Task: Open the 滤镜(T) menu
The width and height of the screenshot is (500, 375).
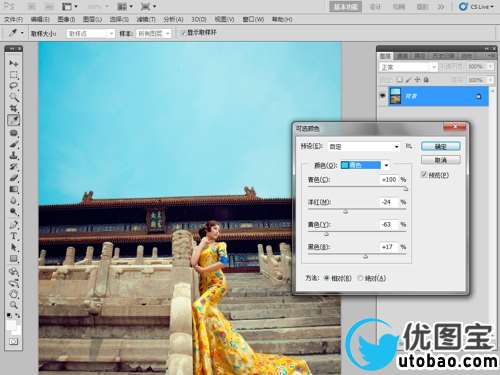Action: tap(146, 19)
